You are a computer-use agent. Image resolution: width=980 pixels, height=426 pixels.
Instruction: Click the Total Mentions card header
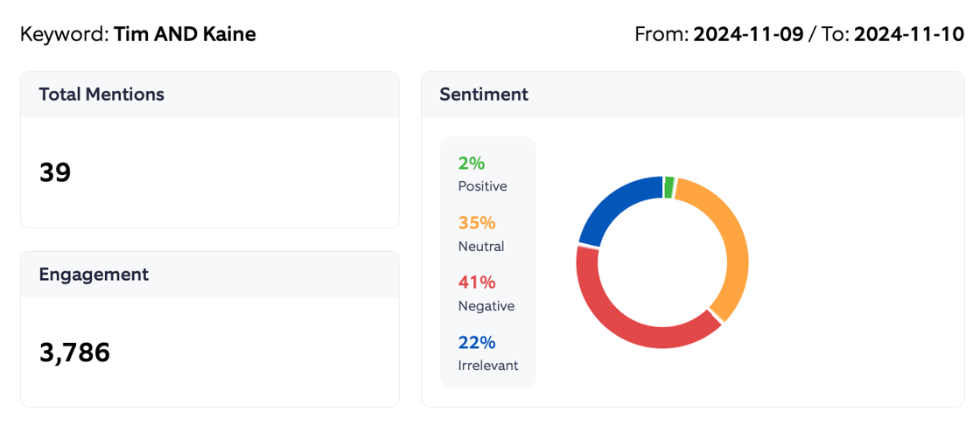101,94
